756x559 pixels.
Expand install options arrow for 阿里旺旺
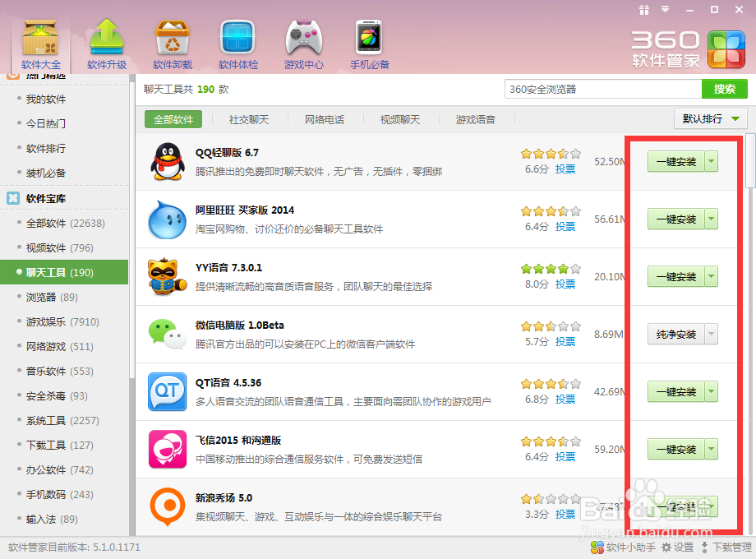[711, 219]
